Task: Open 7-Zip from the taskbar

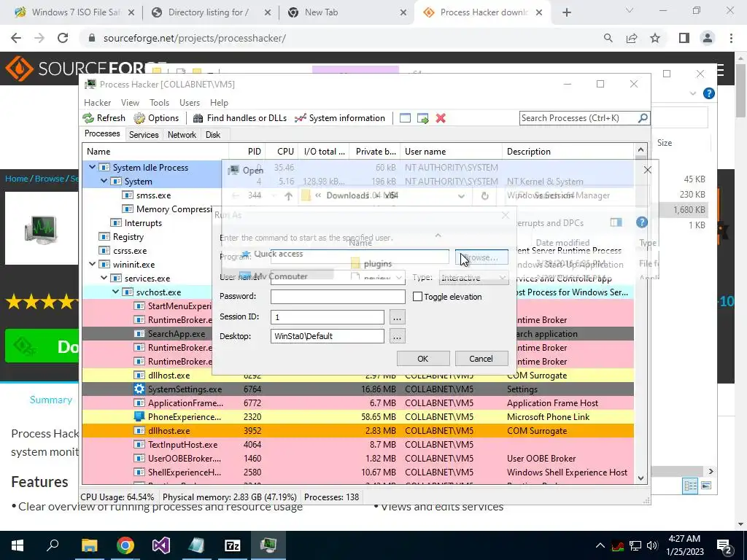Action: [x=233, y=545]
